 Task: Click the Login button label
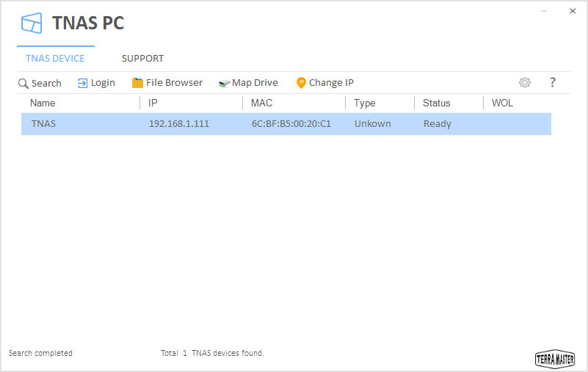point(103,83)
